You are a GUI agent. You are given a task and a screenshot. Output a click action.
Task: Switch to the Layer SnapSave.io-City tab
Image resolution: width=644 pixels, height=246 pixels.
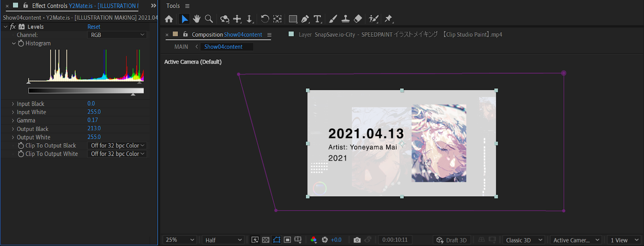pyautogui.click(x=400, y=35)
